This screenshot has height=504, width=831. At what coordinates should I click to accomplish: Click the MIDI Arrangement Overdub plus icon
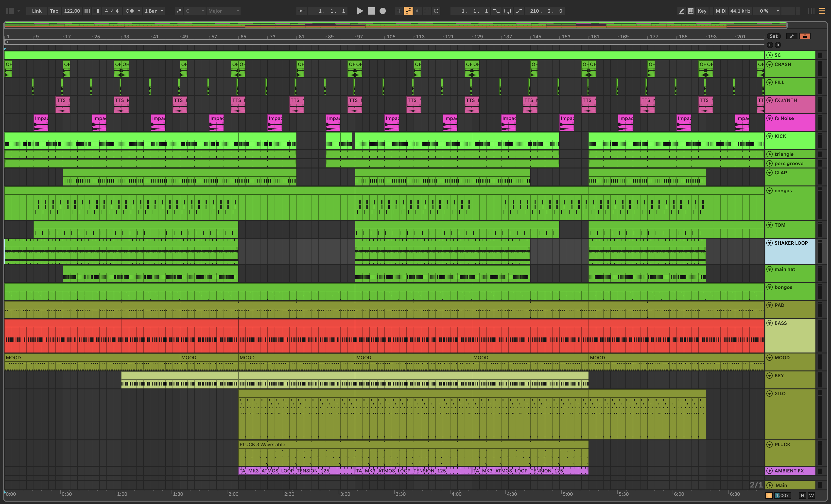pyautogui.click(x=399, y=11)
